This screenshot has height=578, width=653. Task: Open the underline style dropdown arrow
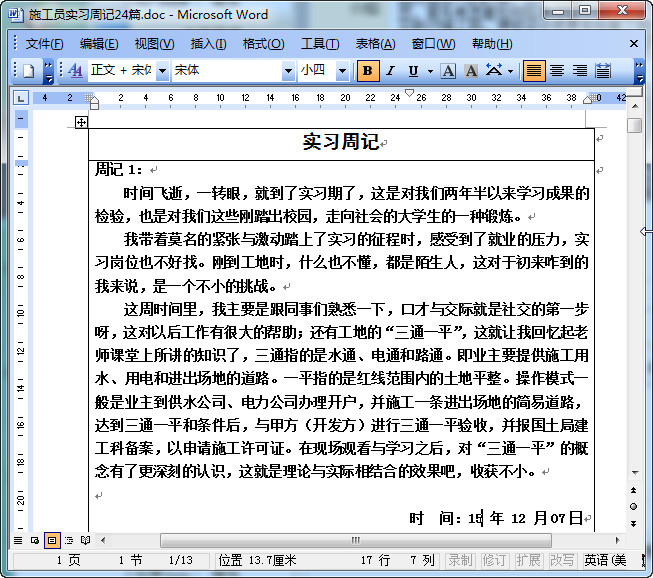pos(430,71)
